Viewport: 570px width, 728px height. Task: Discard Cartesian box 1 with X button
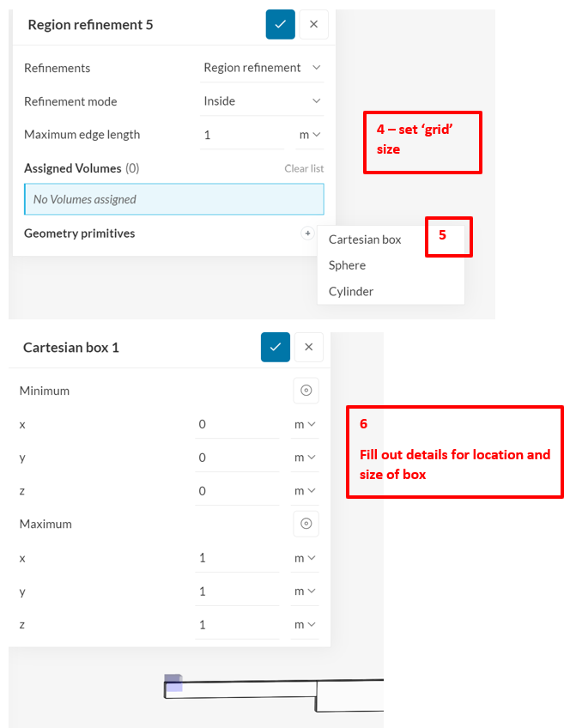[308, 347]
